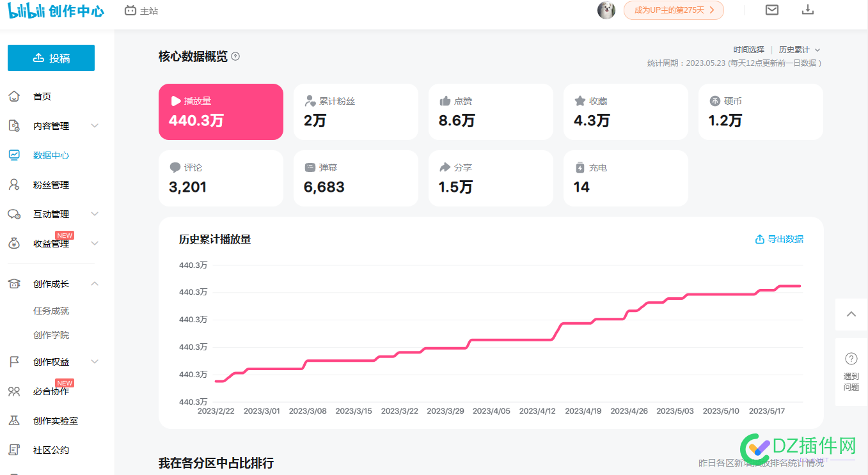Click the bilibili 创作中心 logo

click(56, 11)
